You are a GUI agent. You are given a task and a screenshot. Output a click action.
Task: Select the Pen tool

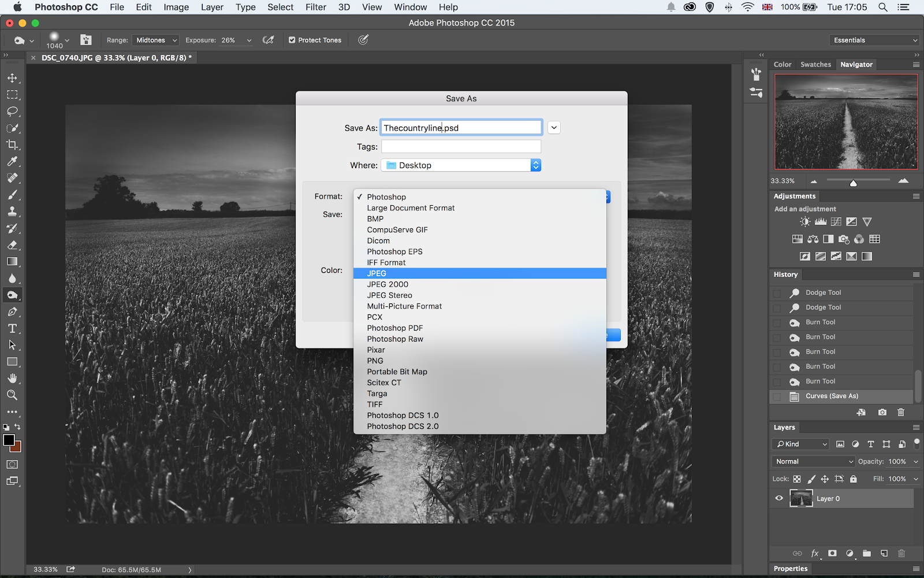click(x=12, y=312)
